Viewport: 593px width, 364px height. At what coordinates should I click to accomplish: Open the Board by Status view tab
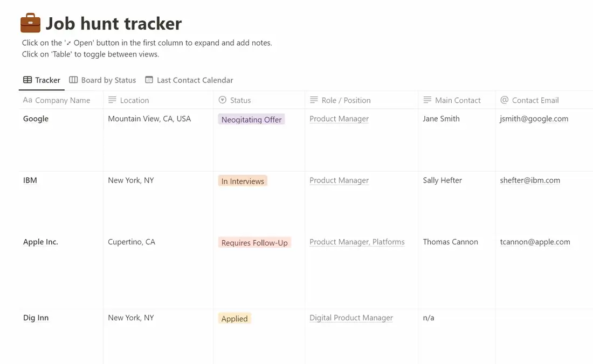102,80
